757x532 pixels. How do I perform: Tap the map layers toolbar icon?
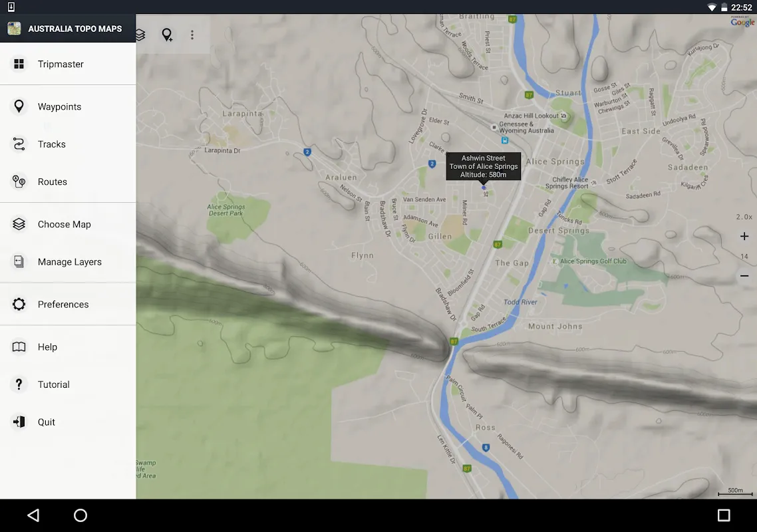140,35
